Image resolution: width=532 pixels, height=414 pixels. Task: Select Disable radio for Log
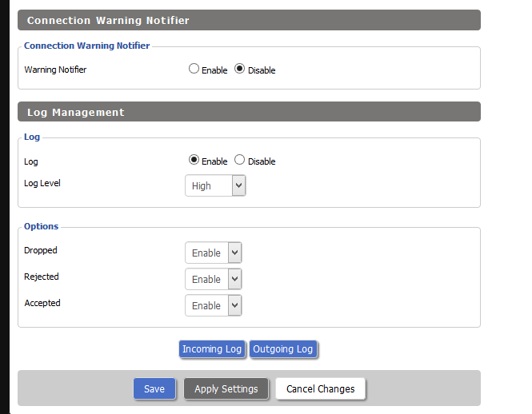pyautogui.click(x=239, y=160)
